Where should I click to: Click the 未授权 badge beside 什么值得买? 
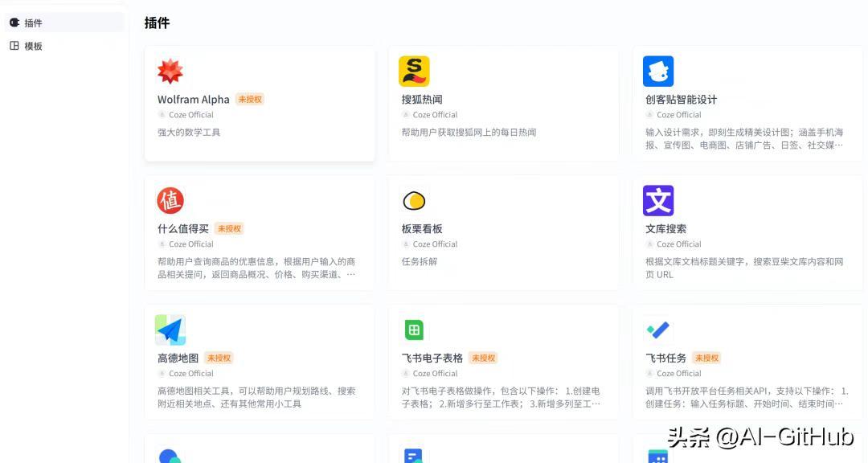tap(229, 229)
